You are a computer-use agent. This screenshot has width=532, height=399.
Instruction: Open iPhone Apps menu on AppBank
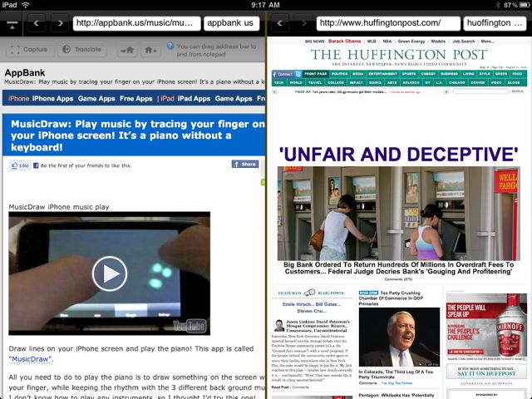[52, 99]
